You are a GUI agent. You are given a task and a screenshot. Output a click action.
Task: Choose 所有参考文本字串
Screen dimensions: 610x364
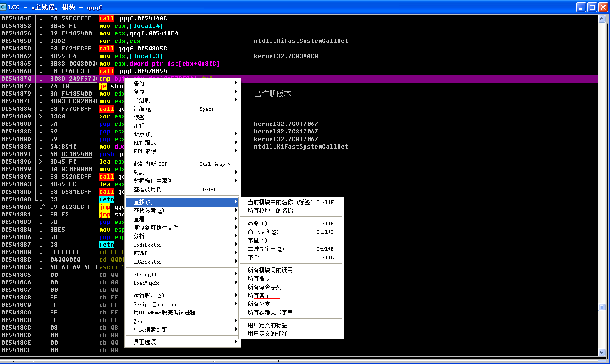[291, 312]
